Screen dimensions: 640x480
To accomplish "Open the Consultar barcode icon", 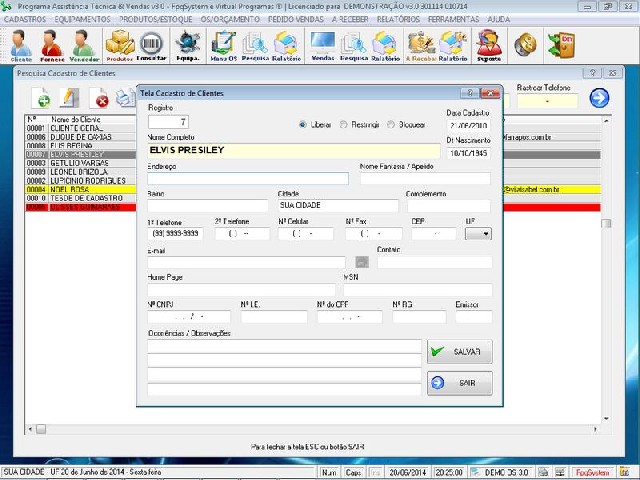I will click(152, 45).
